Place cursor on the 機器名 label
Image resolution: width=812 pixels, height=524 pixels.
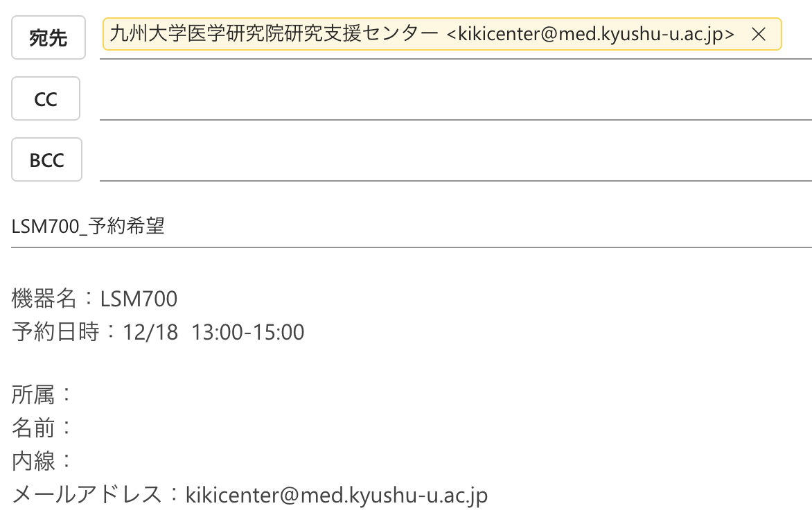[x=43, y=299]
